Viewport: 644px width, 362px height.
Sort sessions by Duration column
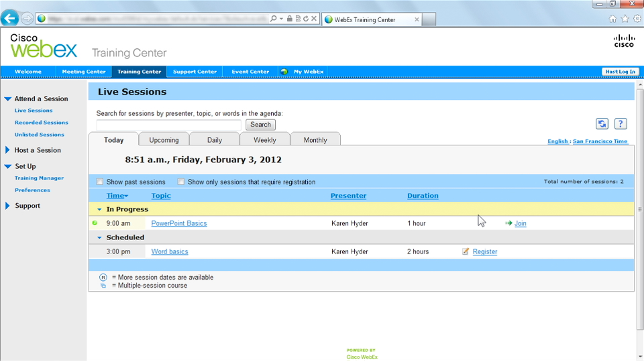423,196
